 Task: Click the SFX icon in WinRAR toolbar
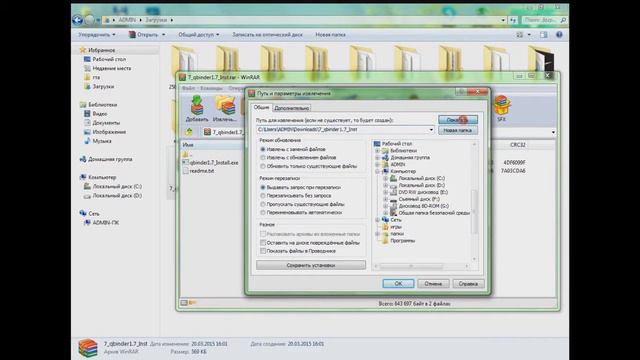[x=501, y=105]
